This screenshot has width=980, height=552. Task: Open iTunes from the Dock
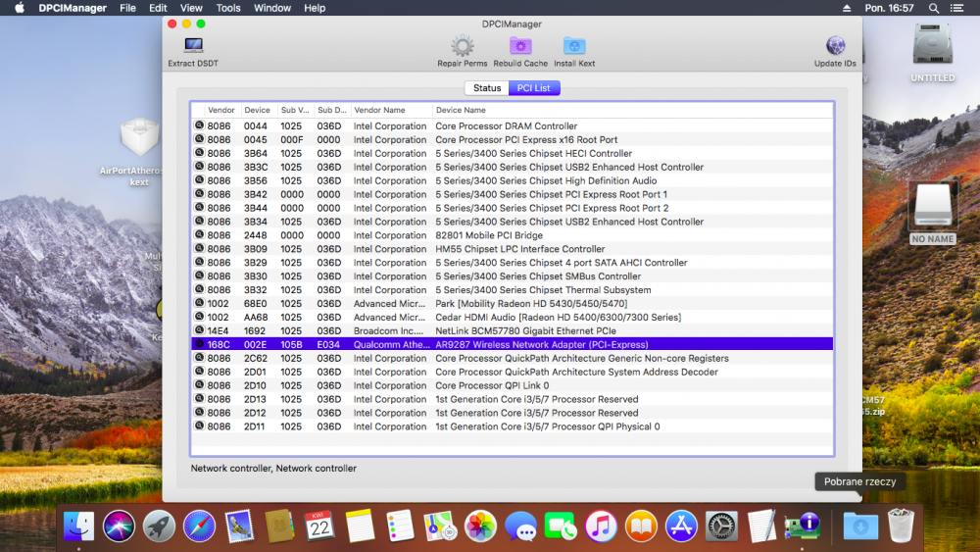pos(601,527)
